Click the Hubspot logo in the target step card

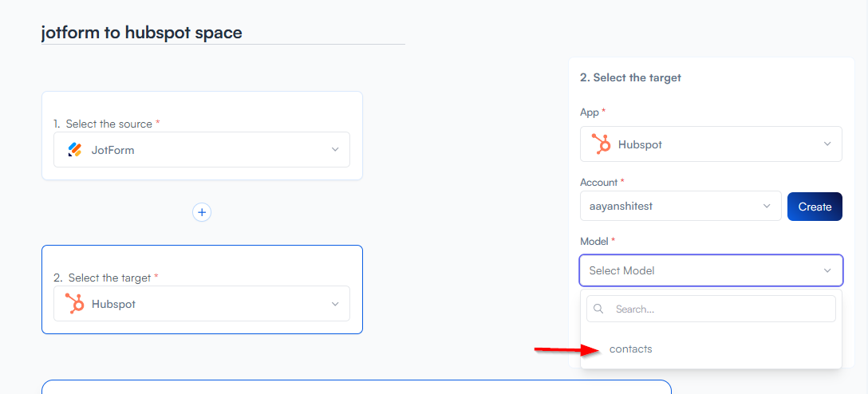[75, 303]
